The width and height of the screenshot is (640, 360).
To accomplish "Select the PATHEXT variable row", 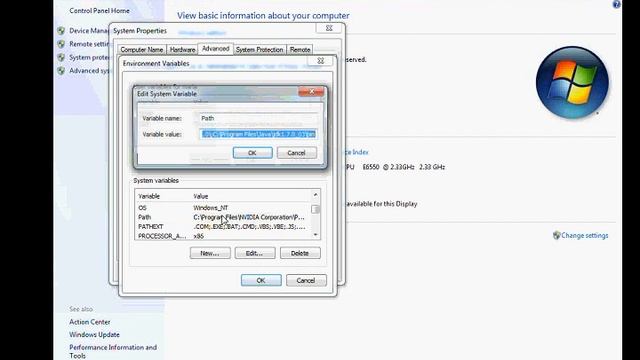I will click(x=223, y=227).
